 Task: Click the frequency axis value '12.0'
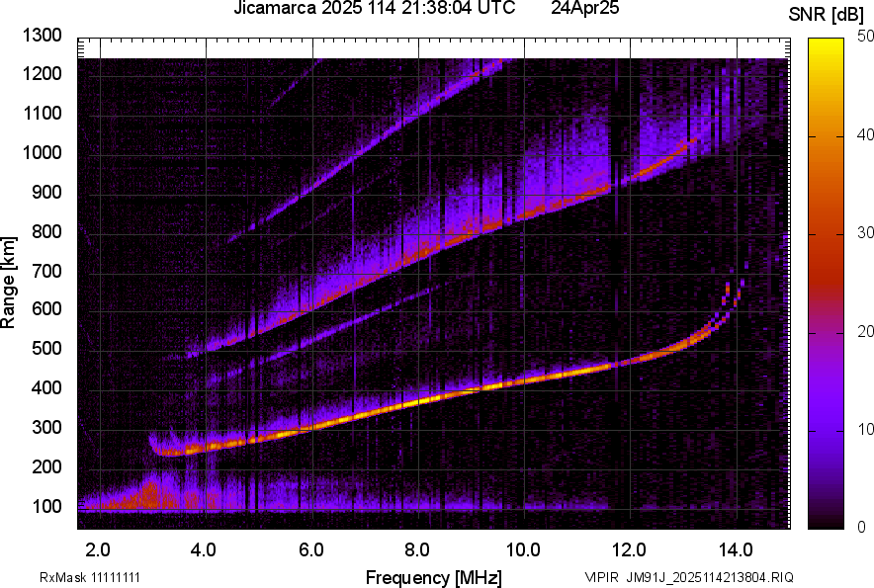pyautogui.click(x=630, y=550)
